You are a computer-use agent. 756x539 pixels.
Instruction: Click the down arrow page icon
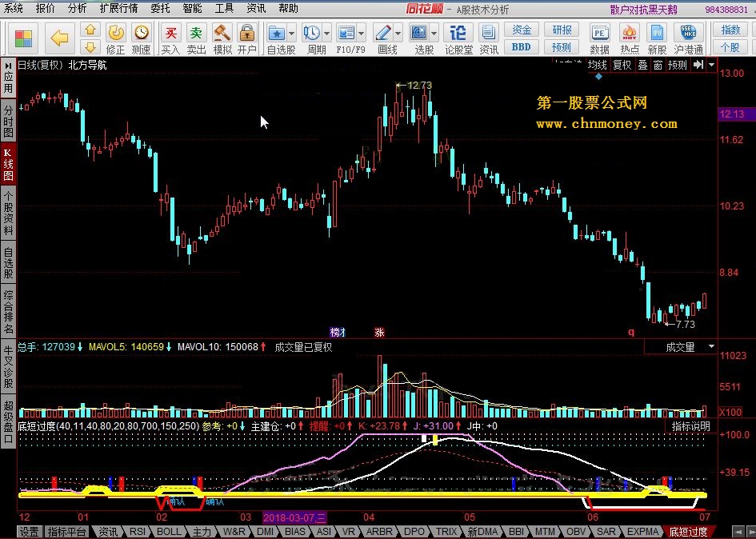(90, 47)
